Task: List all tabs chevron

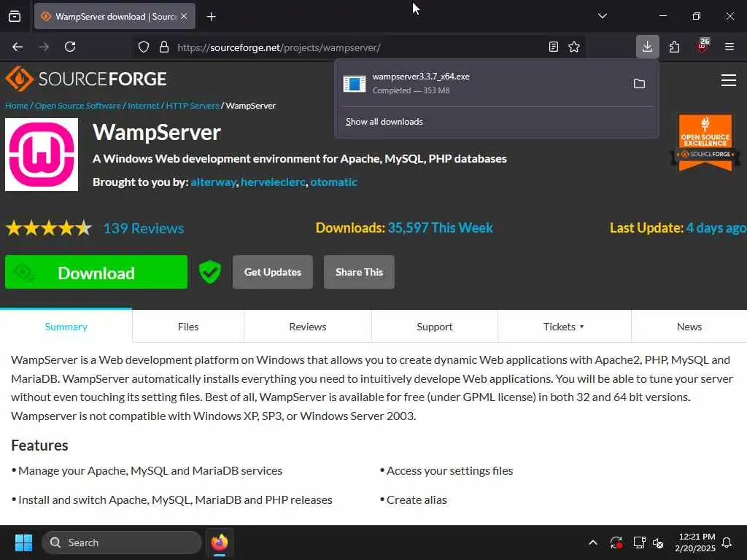Action: click(x=602, y=16)
